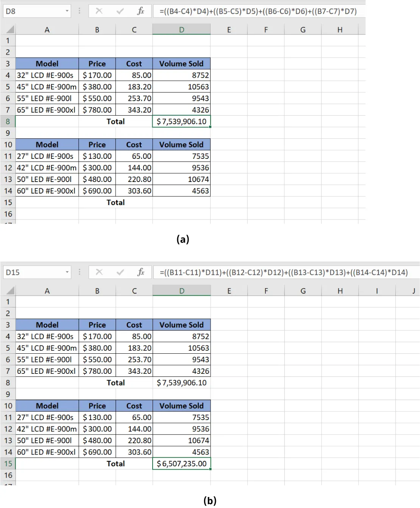Select the Total cell showing $7,539,906.10
This screenshot has width=420, height=508.
(181, 121)
